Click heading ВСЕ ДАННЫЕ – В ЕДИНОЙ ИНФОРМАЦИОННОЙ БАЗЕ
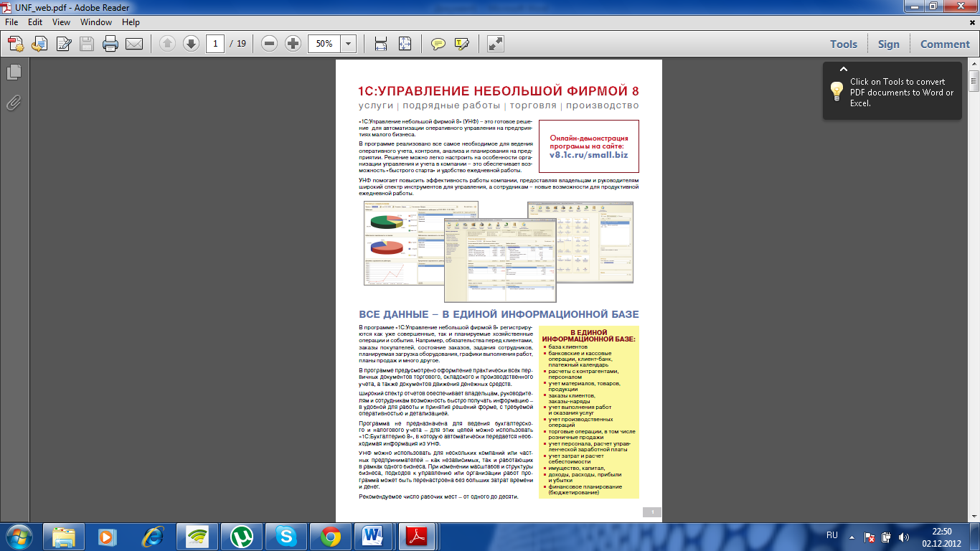Viewport: 980px width, 551px height. pos(499,314)
